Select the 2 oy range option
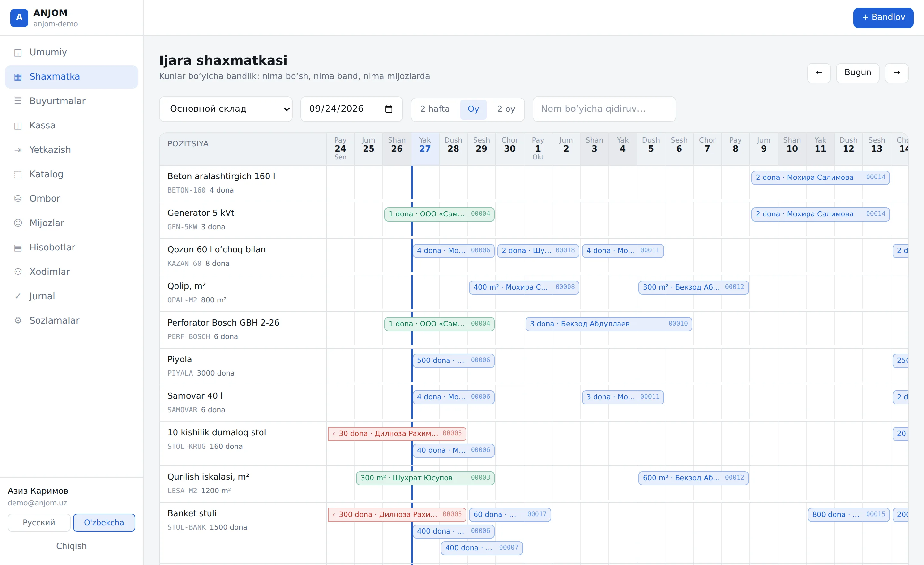 pyautogui.click(x=506, y=109)
